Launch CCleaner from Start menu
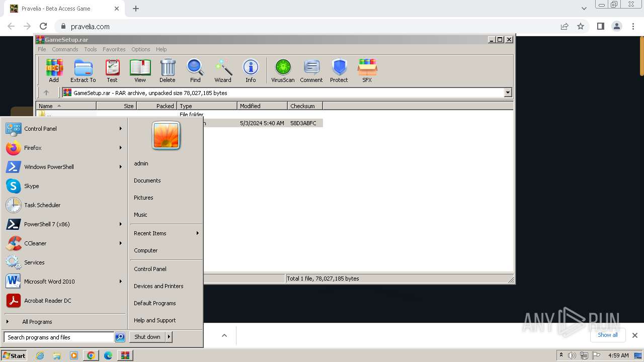This screenshot has height=362, width=644. tap(64, 243)
